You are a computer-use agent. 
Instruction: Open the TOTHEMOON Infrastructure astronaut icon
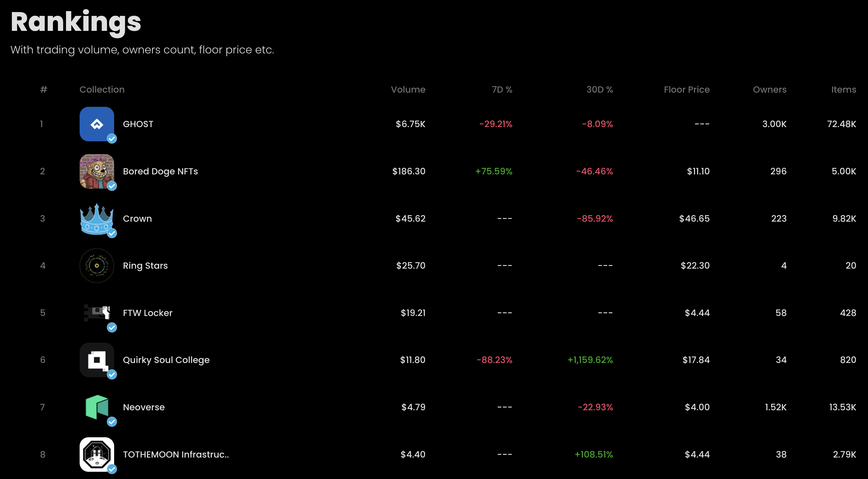pos(97,454)
